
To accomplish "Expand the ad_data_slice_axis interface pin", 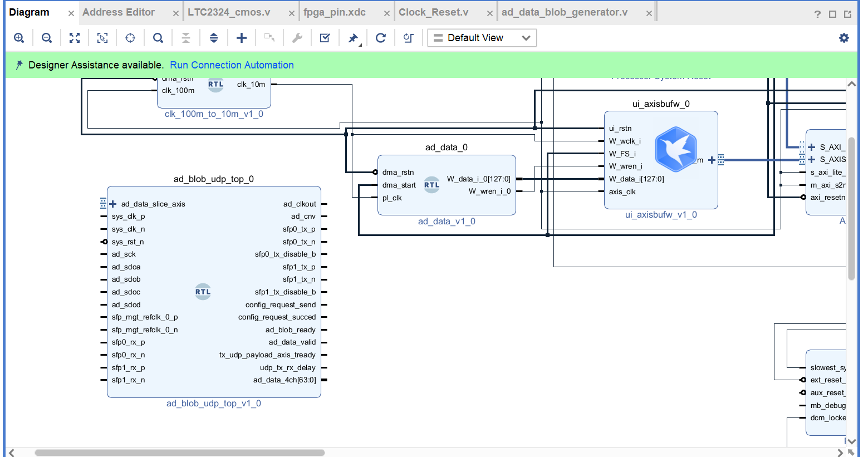I will pos(112,204).
